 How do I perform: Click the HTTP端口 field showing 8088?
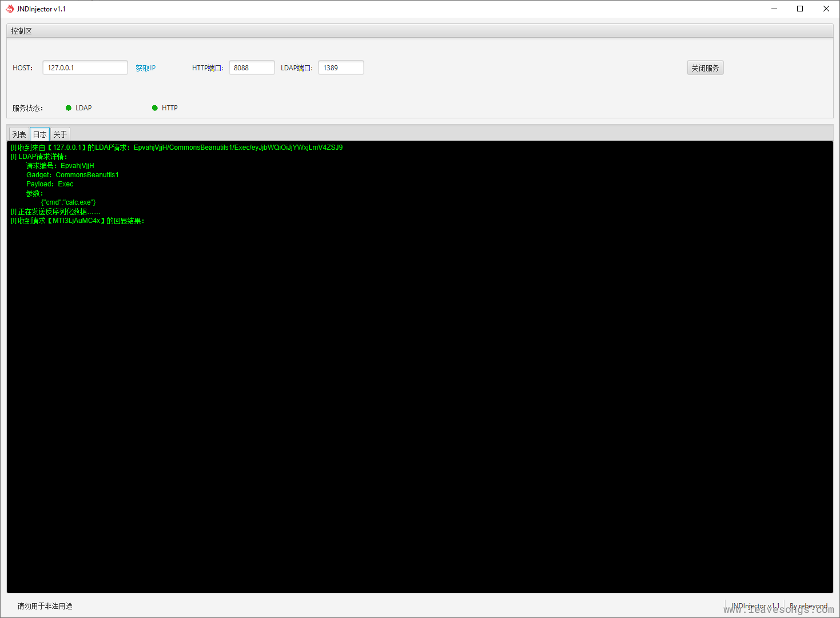coord(252,68)
